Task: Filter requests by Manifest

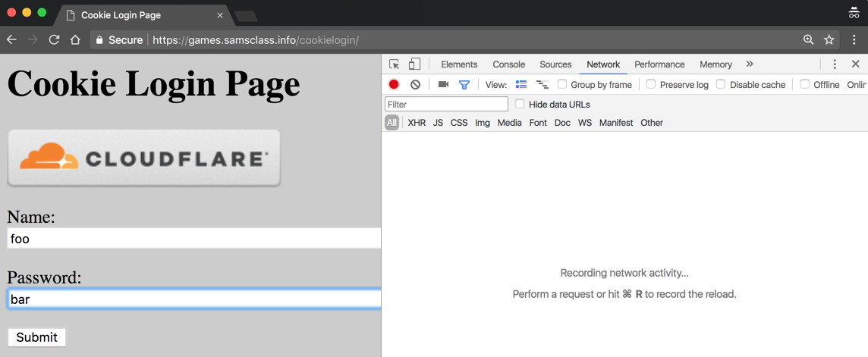Action: tap(616, 123)
